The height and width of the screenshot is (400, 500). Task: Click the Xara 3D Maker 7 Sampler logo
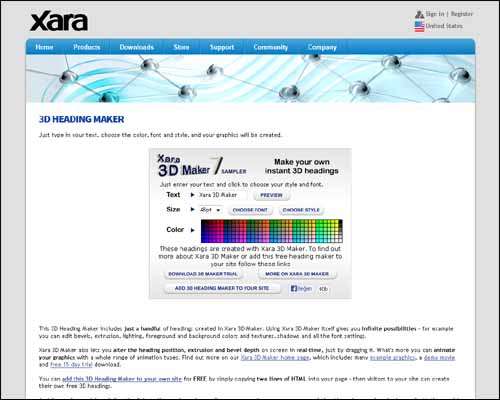(x=202, y=166)
